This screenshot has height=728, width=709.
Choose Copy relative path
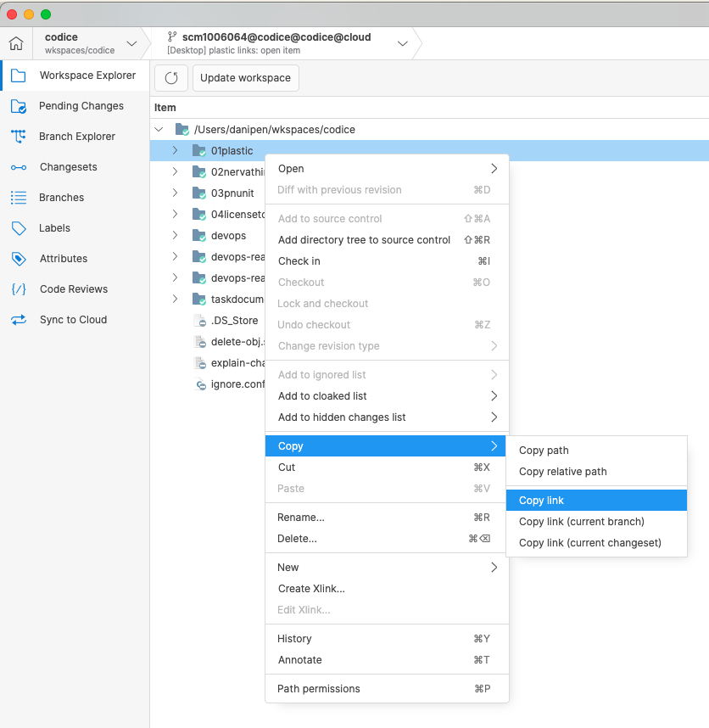tap(561, 471)
